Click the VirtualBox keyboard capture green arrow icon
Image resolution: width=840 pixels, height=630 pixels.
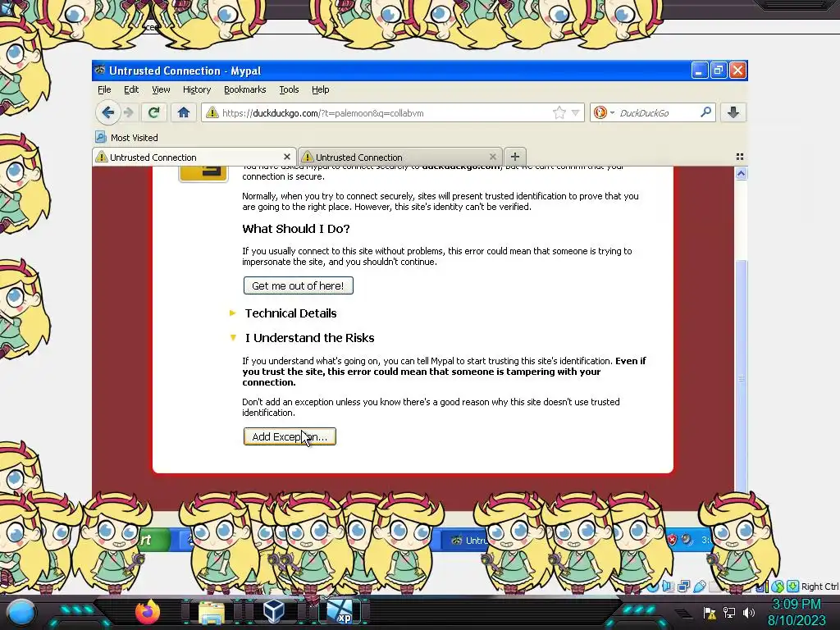792,586
